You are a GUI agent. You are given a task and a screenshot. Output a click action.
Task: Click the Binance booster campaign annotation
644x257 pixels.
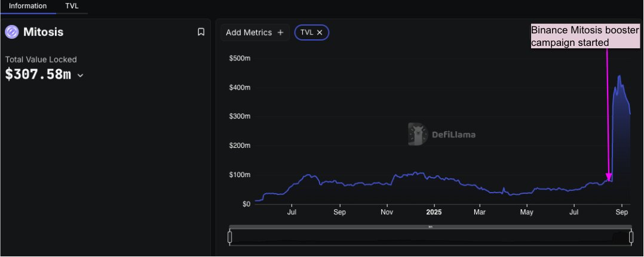click(585, 36)
